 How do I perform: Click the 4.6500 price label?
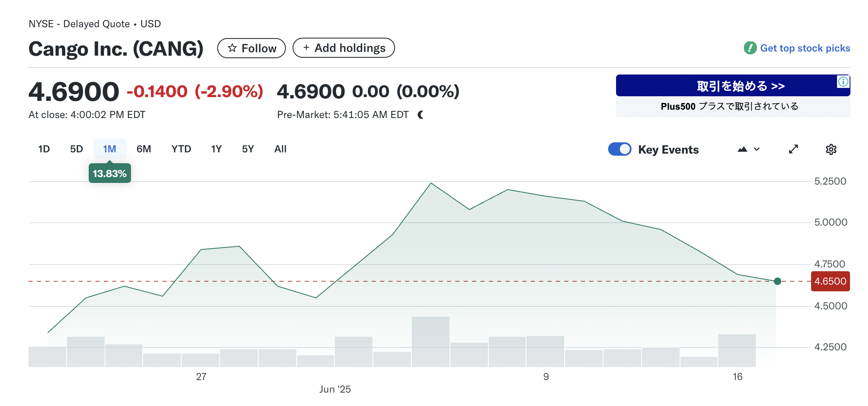pyautogui.click(x=830, y=281)
